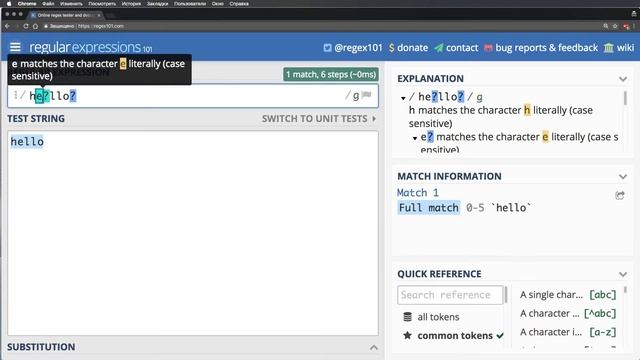Image resolution: width=640 pixels, height=360 pixels.
Task: Collapse the Match Information panel
Action: 623,176
